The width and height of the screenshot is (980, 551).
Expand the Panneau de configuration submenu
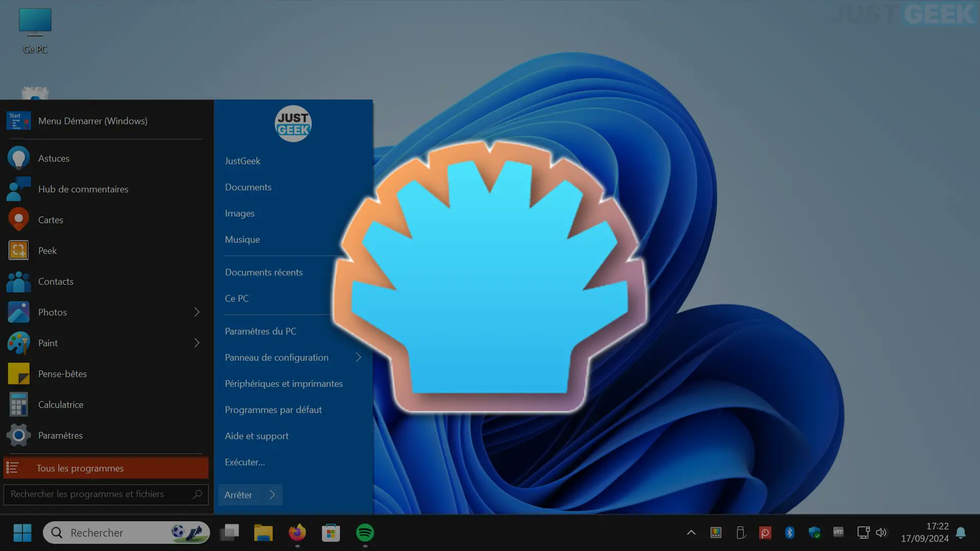[358, 357]
